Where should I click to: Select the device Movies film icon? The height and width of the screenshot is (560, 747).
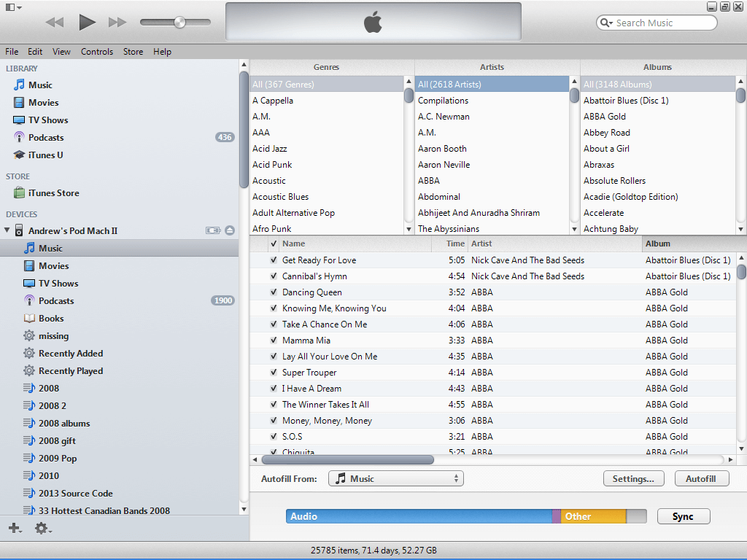[29, 265]
